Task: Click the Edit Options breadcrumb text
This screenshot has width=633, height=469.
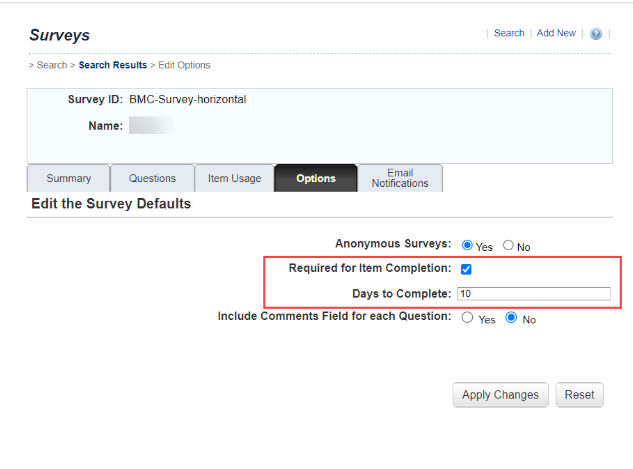Action: pos(184,65)
